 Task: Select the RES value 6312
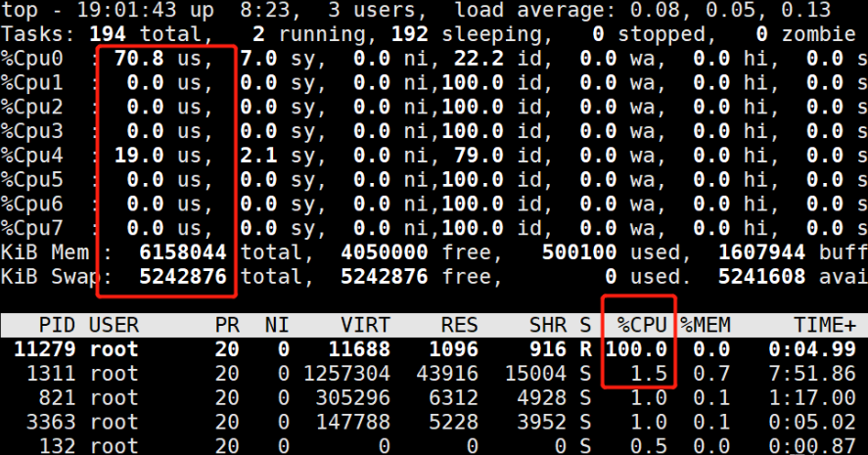(453, 398)
